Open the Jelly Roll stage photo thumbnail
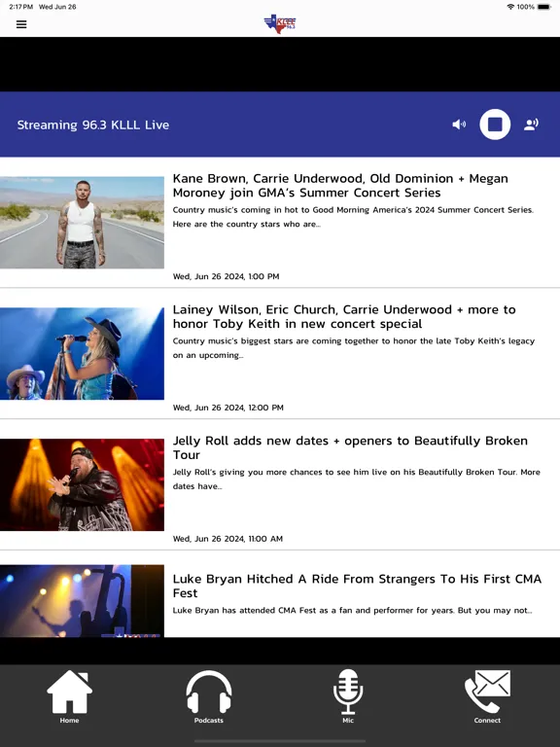This screenshot has height=747, width=560. click(82, 484)
